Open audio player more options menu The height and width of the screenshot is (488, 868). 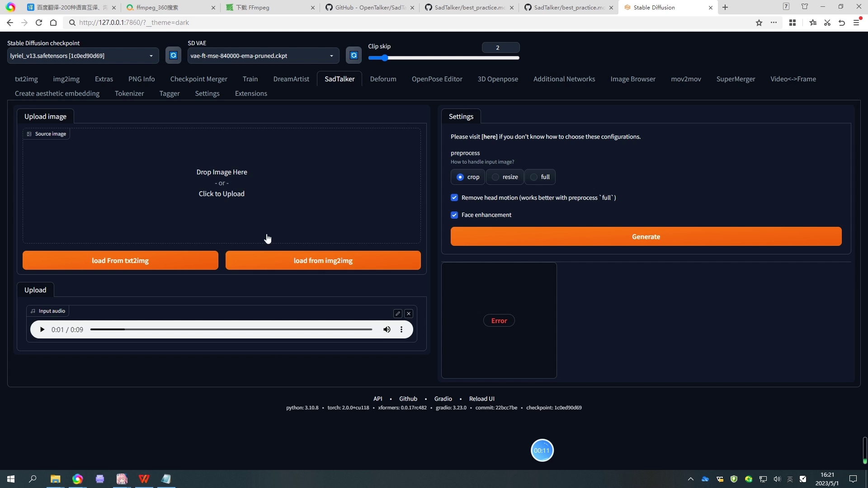click(401, 330)
